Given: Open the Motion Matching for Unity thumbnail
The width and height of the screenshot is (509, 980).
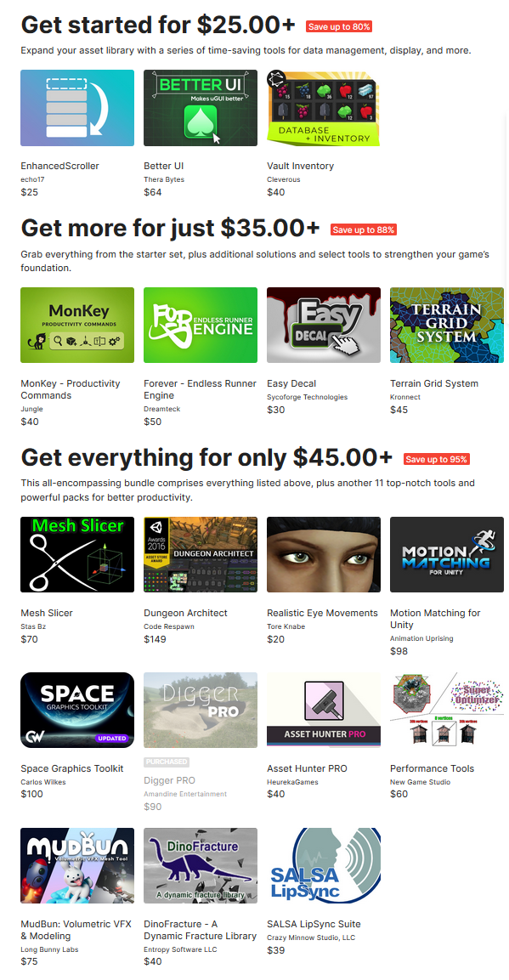Looking at the screenshot, I should (x=447, y=554).
